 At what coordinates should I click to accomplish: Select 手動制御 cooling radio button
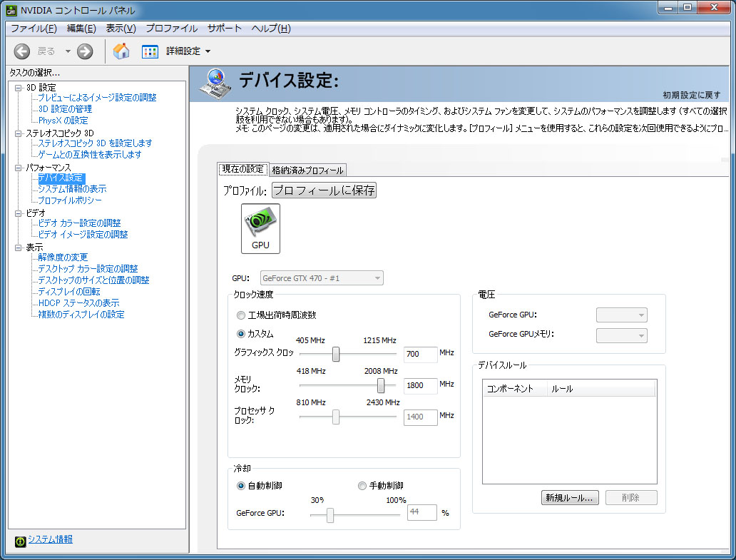point(362,486)
